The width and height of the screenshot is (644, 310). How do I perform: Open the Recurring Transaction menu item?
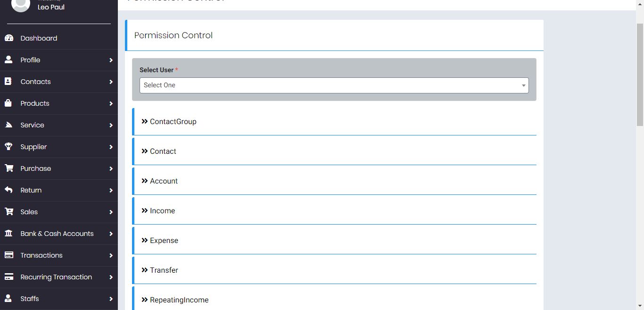pyautogui.click(x=56, y=277)
